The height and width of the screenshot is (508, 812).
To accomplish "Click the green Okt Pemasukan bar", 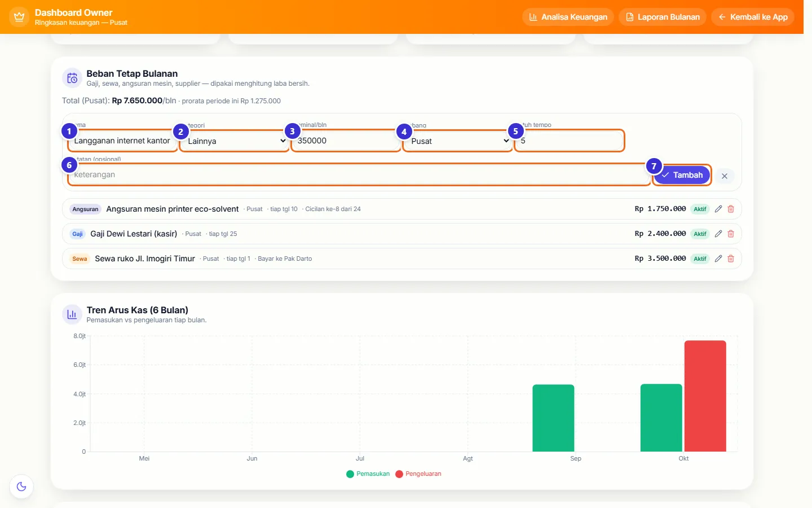I will [x=661, y=418].
